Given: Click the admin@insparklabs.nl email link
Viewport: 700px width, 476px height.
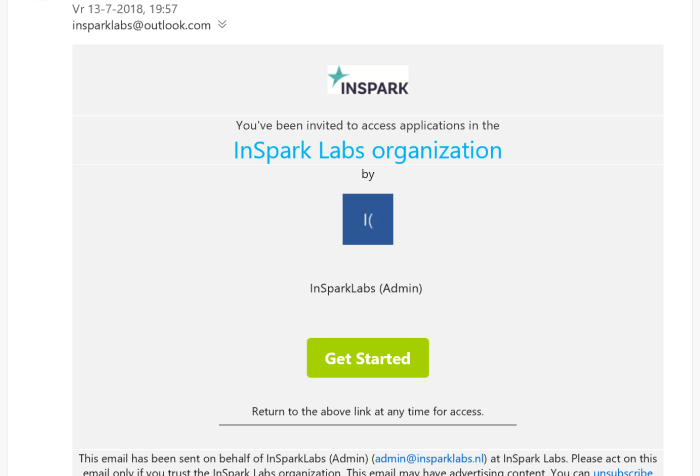Looking at the screenshot, I should (428, 458).
